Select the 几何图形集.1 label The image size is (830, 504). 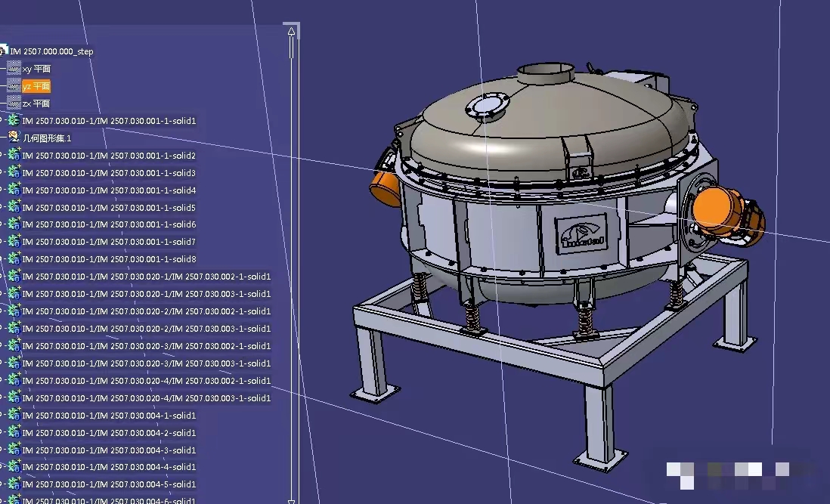[47, 138]
